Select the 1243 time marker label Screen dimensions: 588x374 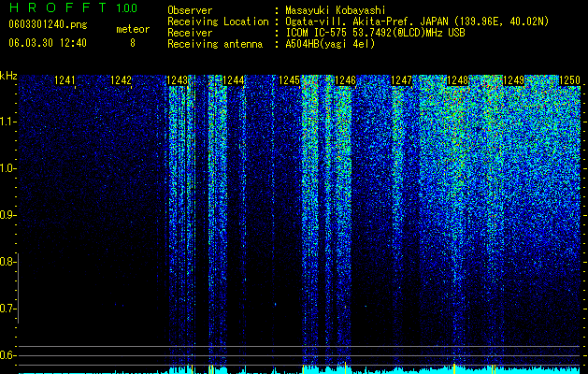pos(177,80)
